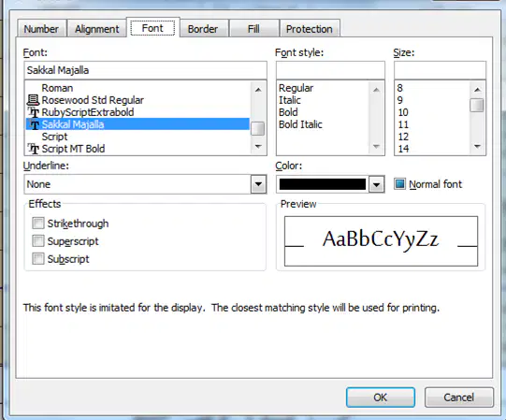Screen dimensions: 506x420
Task: Click the TrueType icon beside Script MT Bold
Action: point(34,149)
